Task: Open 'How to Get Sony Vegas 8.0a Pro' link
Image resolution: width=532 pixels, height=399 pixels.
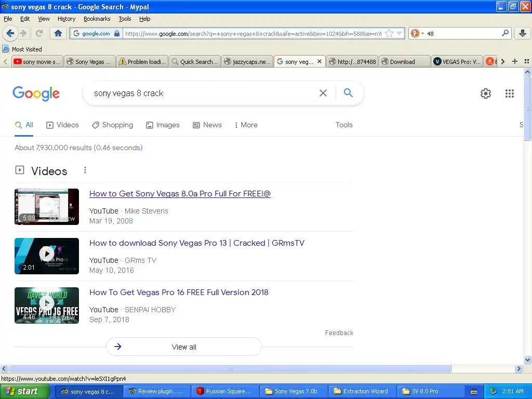Action: click(x=180, y=194)
